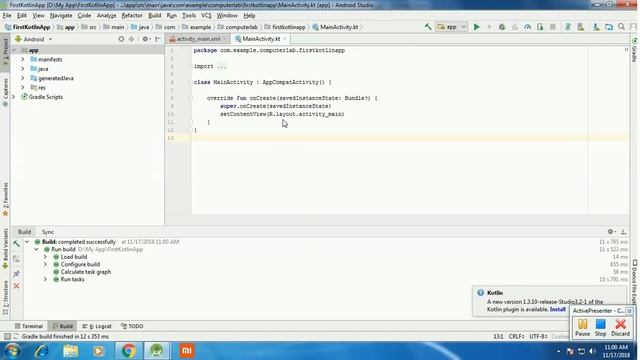Switch to activity_main.xml editor tab
640x360 pixels.
coord(198,39)
